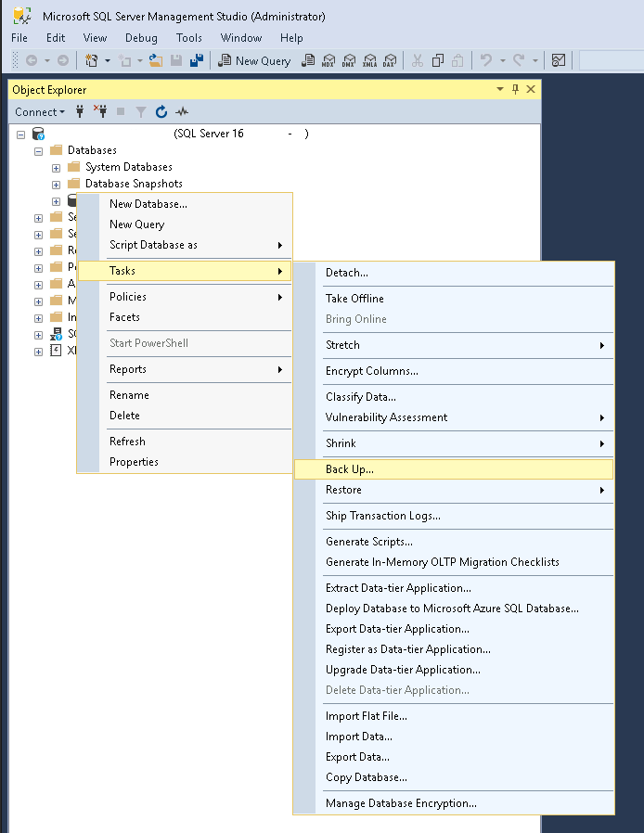
Task: Open the Connect dropdown in Object Explorer
Action: (40, 112)
